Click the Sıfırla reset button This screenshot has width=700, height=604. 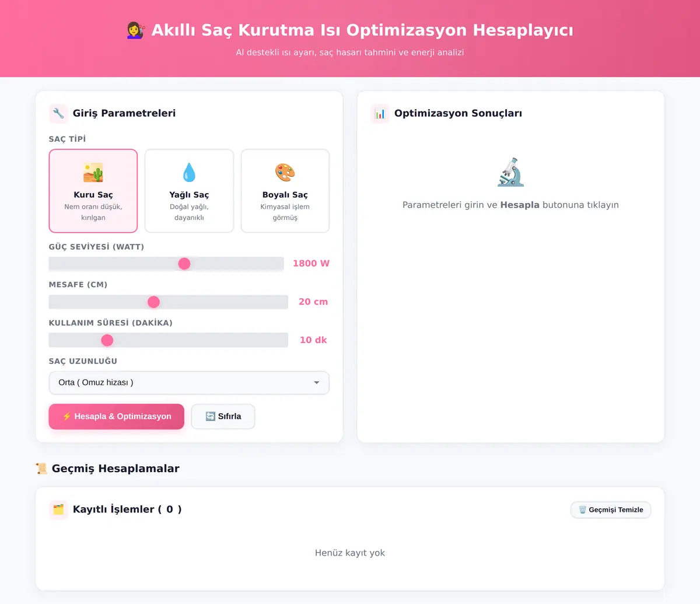point(223,417)
